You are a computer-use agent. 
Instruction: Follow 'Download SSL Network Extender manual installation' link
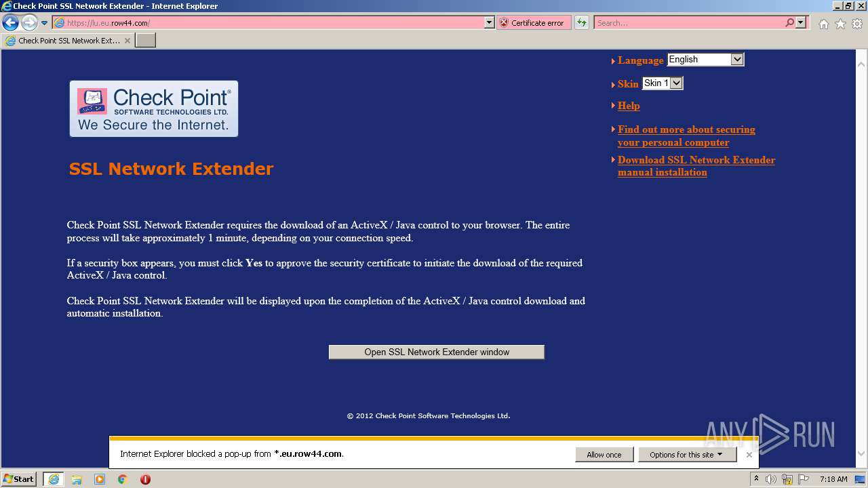pos(696,166)
